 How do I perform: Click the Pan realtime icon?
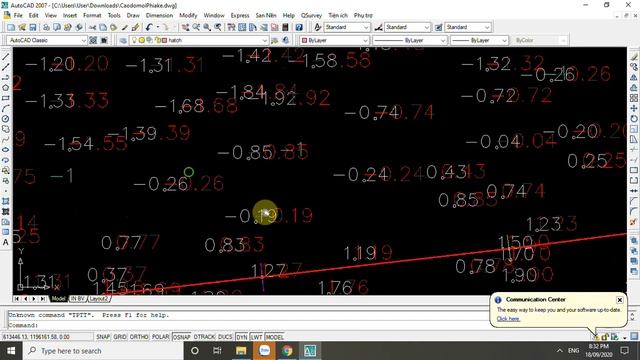click(x=185, y=27)
